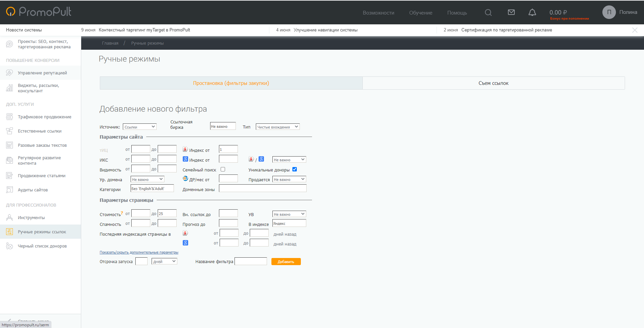Open the notifications bell icon
Image resolution: width=644 pixels, height=328 pixels.
tap(532, 13)
